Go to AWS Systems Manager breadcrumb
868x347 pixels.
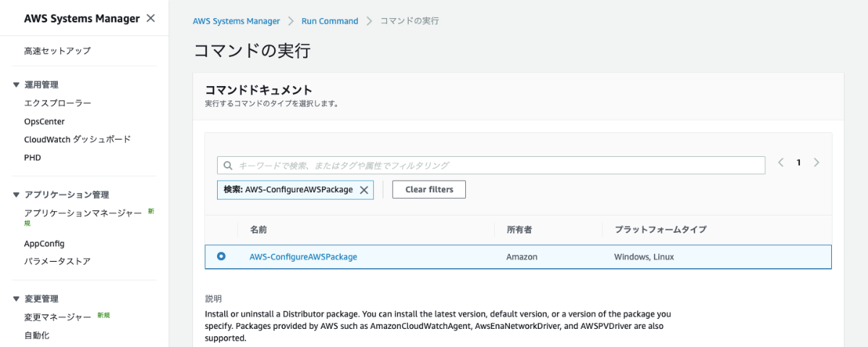[237, 21]
